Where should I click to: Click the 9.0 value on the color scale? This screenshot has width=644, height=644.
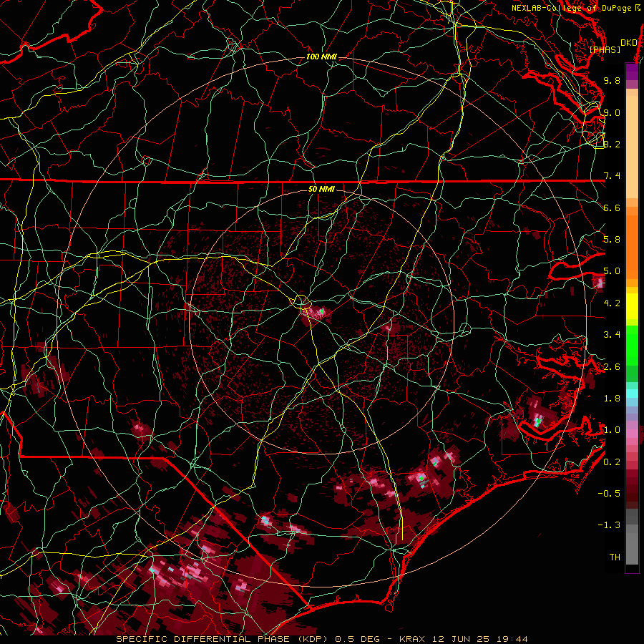coord(612,112)
